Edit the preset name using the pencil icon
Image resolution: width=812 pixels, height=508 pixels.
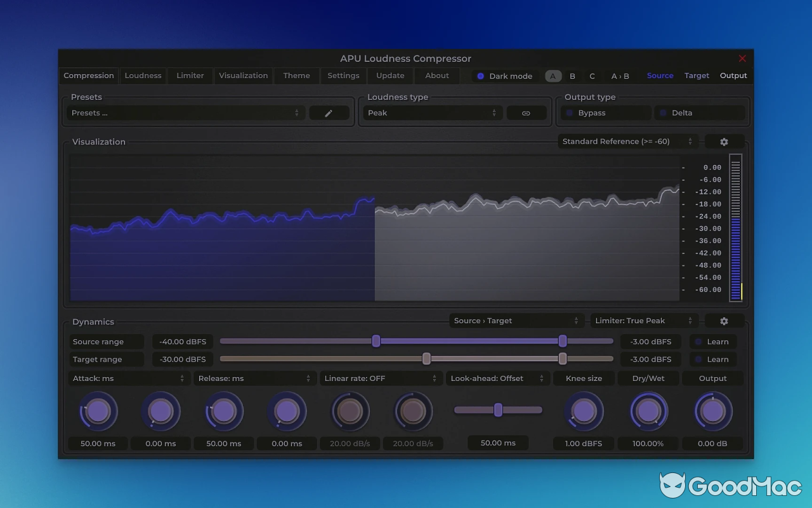(329, 112)
